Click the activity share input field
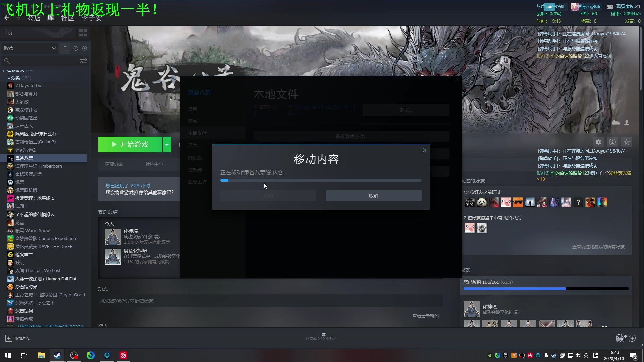 tap(270, 301)
